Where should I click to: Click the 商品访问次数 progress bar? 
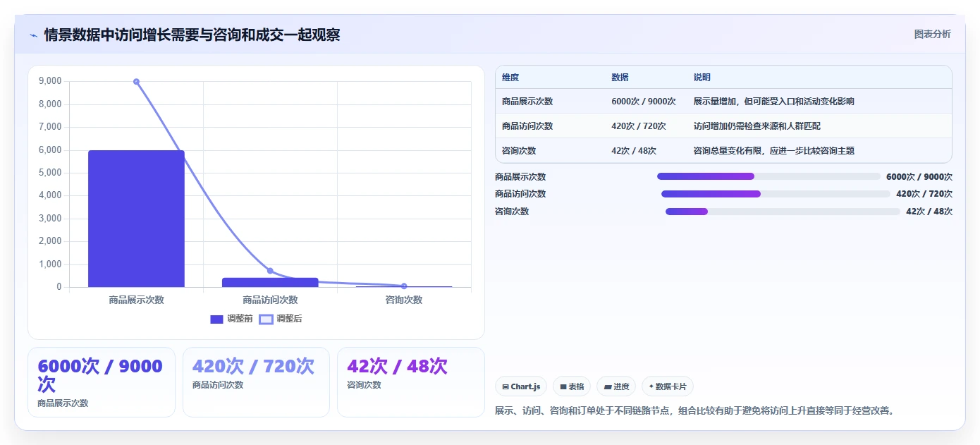click(776, 194)
